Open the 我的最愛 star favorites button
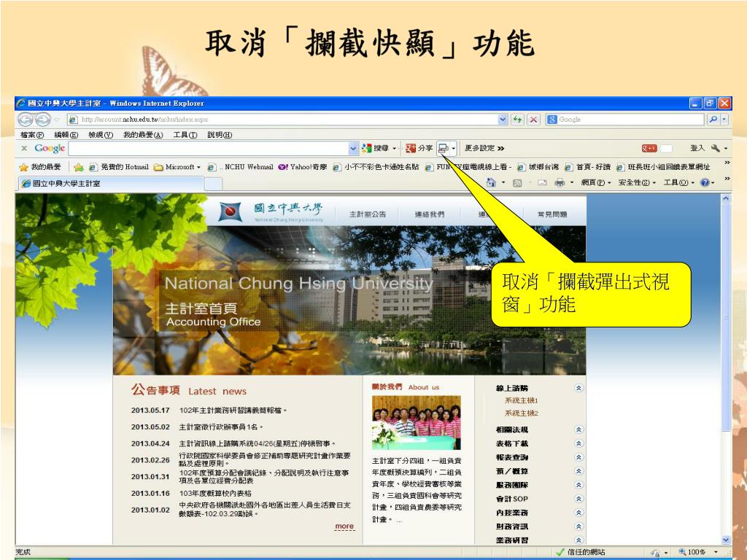 (x=40, y=167)
